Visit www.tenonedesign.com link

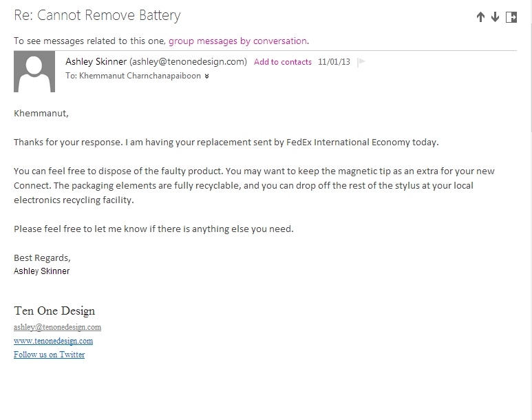[53, 341]
